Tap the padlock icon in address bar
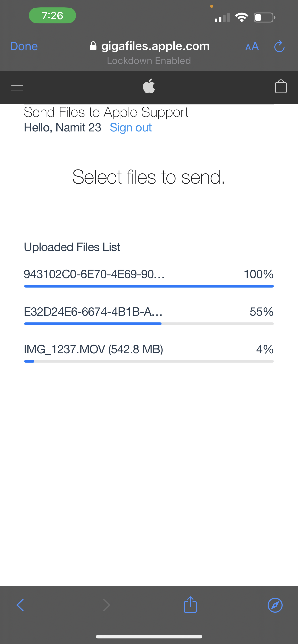 tap(93, 46)
